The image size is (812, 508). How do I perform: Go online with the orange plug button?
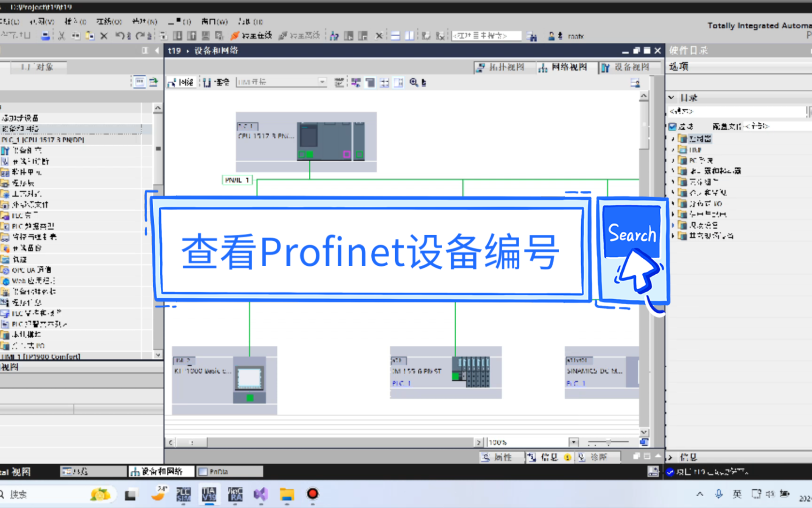pos(251,36)
